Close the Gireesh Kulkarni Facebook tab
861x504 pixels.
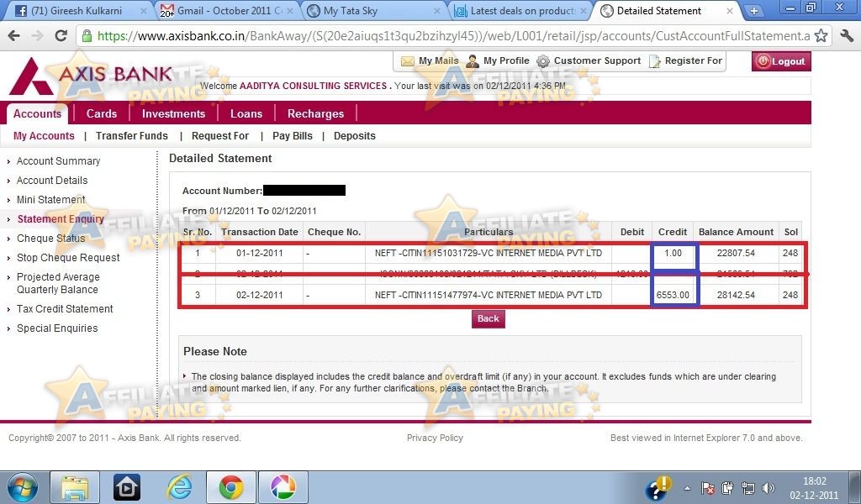143,10
